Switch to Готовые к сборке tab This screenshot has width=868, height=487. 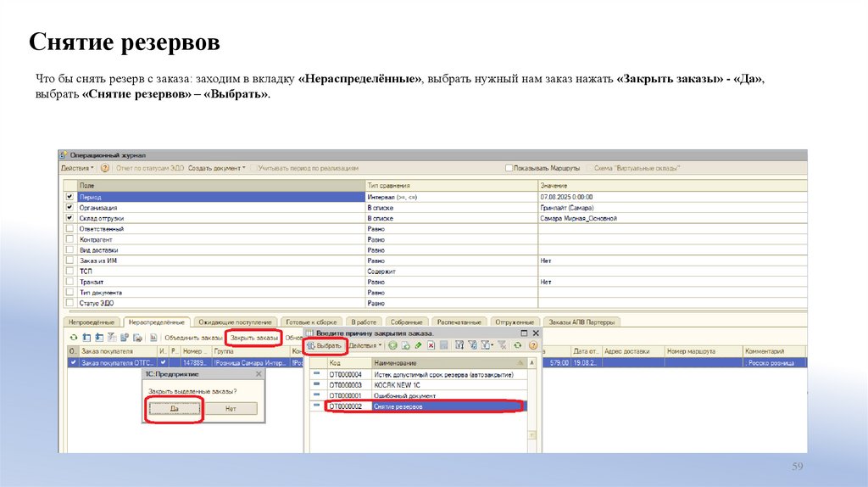(x=311, y=322)
